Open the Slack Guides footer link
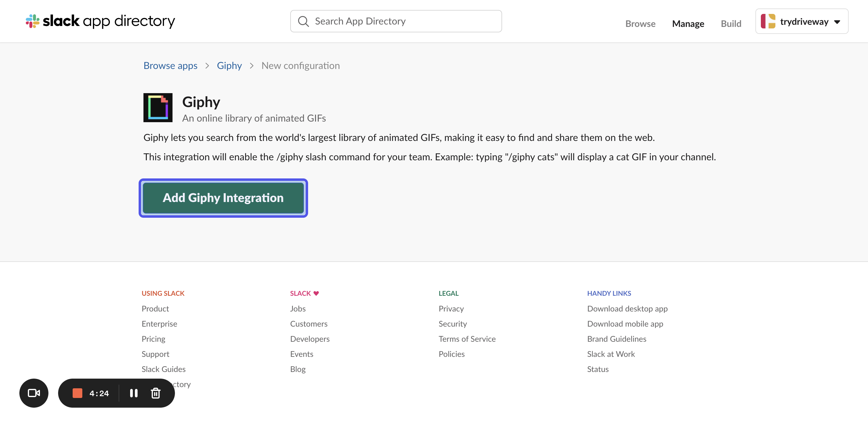The image size is (868, 427). point(163,369)
